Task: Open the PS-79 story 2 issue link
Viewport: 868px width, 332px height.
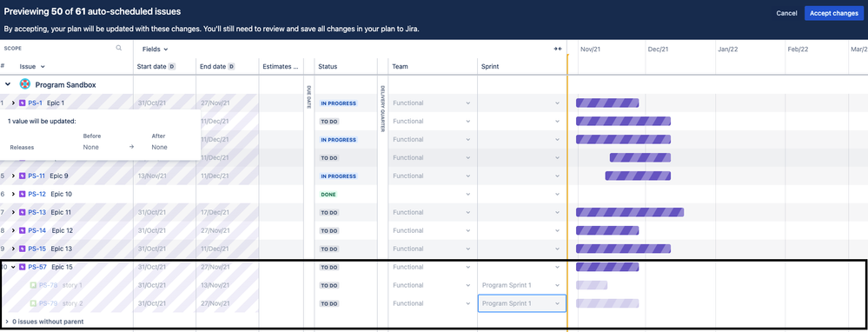Action: click(x=48, y=304)
